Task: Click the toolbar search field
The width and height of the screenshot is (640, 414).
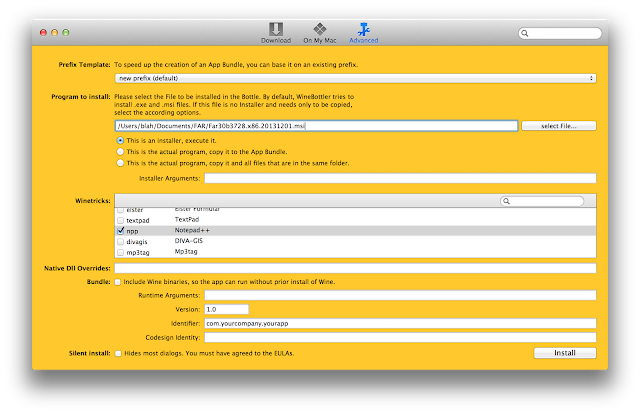Action: click(x=560, y=33)
